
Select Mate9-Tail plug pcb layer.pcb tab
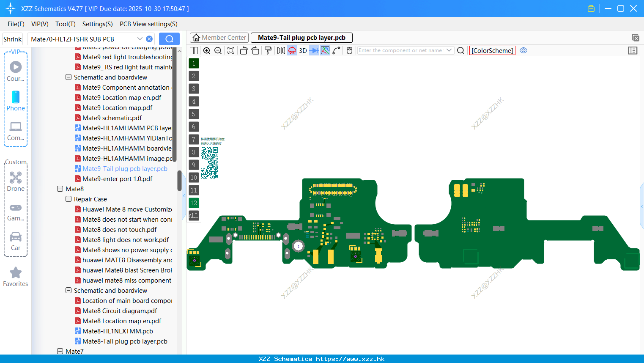pos(301,38)
